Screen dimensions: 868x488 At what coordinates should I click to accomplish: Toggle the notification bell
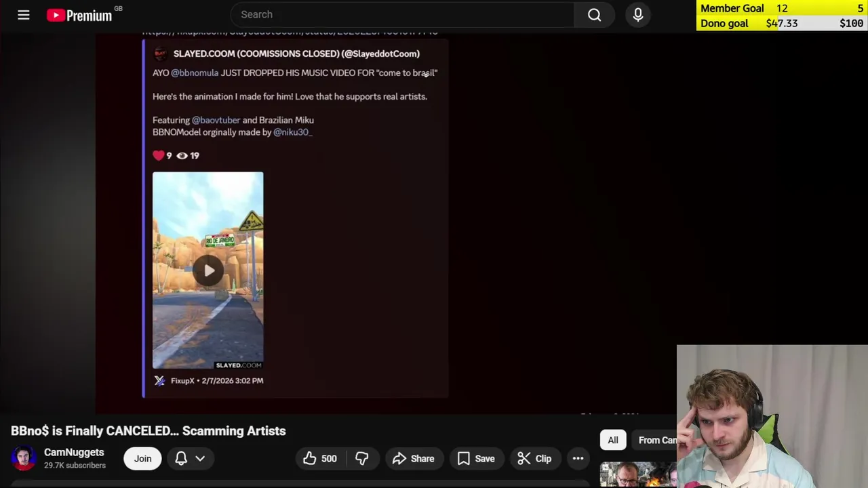tap(181, 458)
